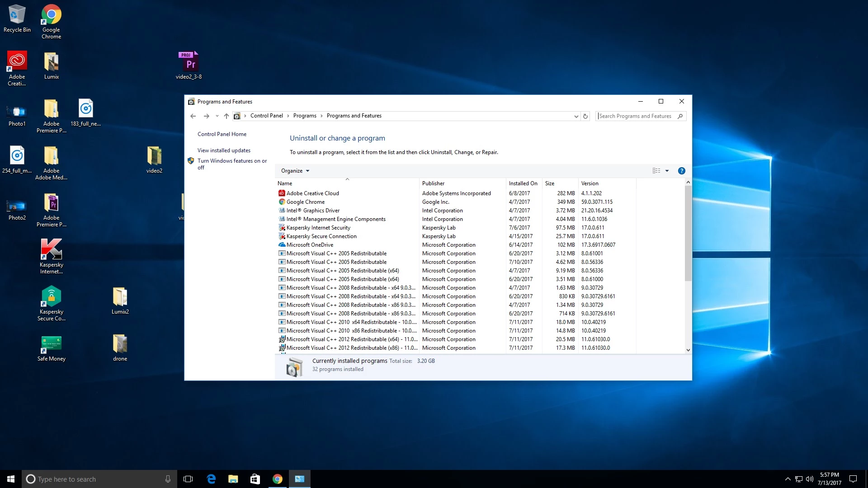Click the change view icon
The height and width of the screenshot is (488, 868).
pyautogui.click(x=656, y=171)
